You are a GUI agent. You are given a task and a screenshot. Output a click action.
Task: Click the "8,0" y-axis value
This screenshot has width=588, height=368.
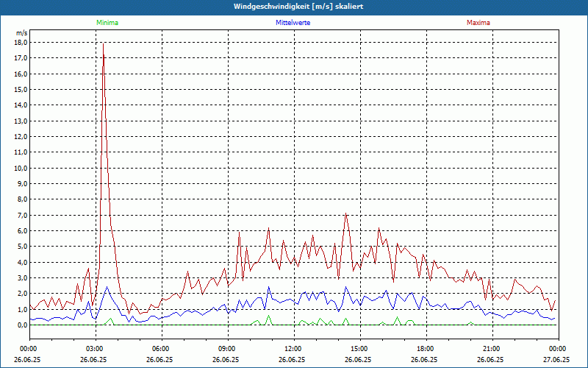23,199
